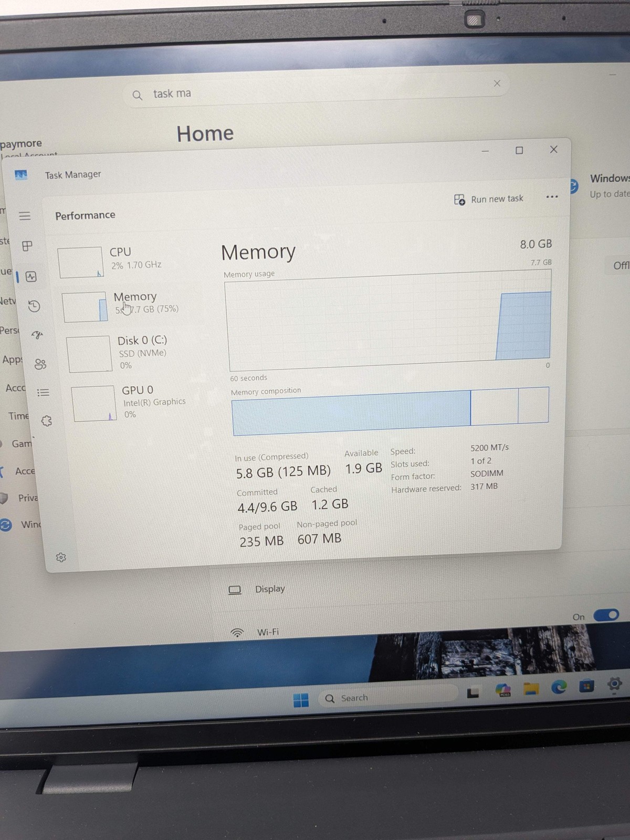Click the '5200 MT/s' speed value
Screen dimensions: 630x840
489,448
